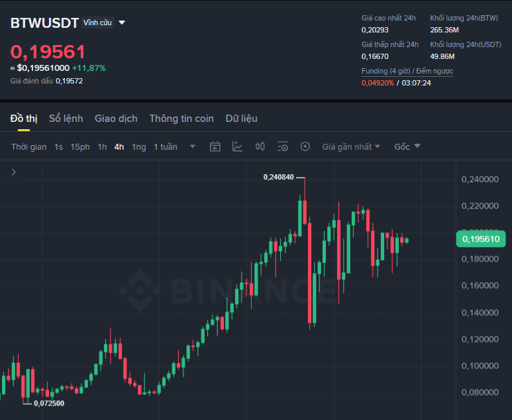The image size is (512, 420).
Task: Click the +11,87% change value
Action: [x=89, y=68]
